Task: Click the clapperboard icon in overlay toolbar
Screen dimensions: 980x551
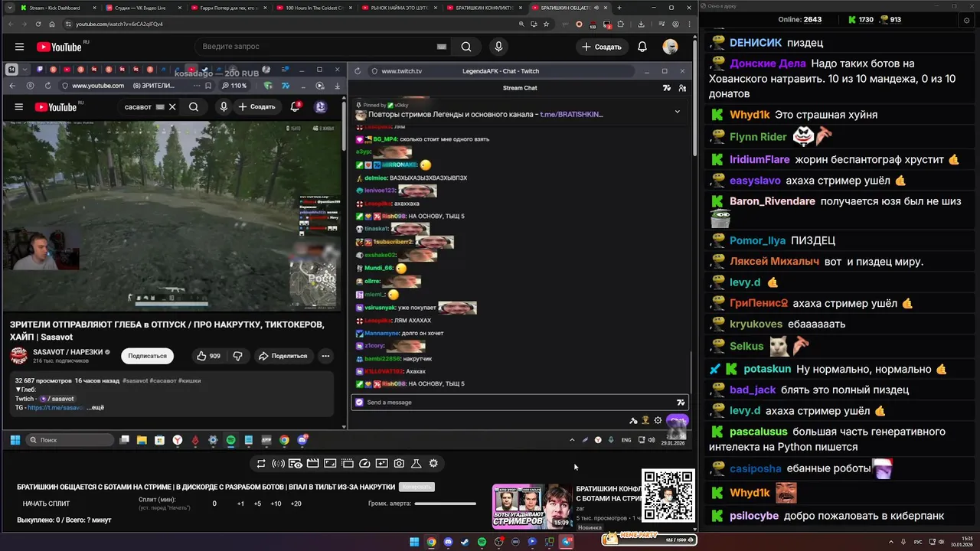Action: (x=312, y=463)
